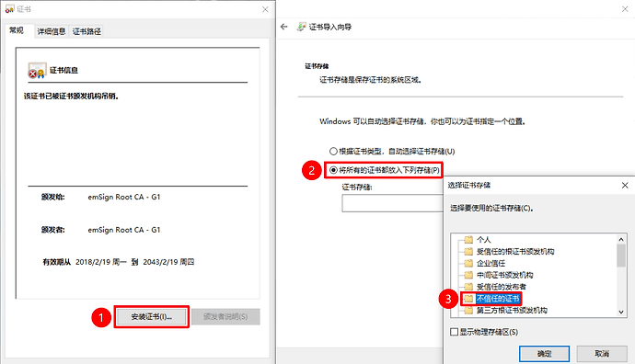Screen dimensions: 635x364
Task: Click the 证书存储 text field
Action: (x=392, y=203)
